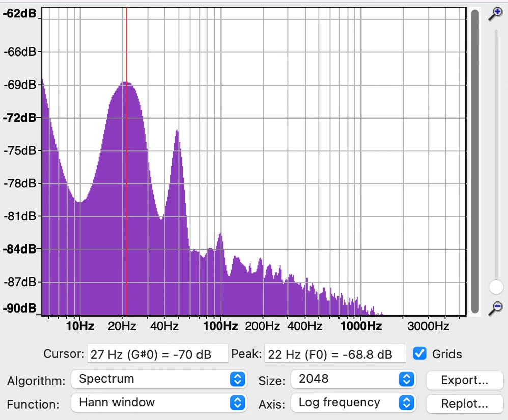The width and height of the screenshot is (508, 420).
Task: Click the Replot... button
Action: pyautogui.click(x=464, y=404)
